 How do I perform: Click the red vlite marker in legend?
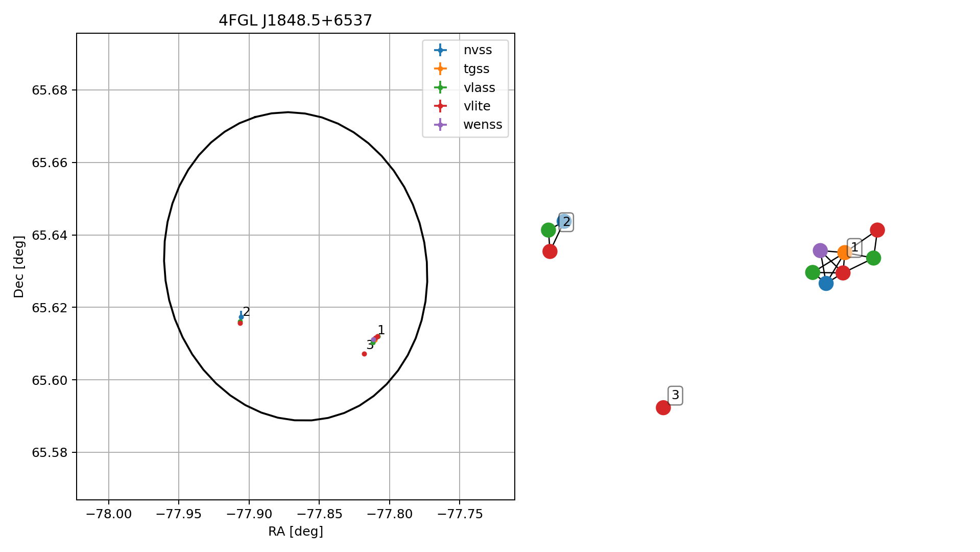point(440,106)
